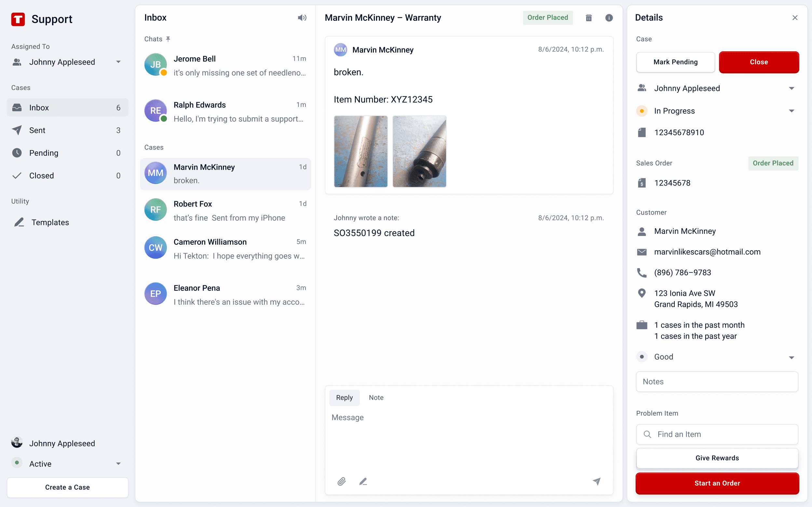Toggle pin icon next to Chats
This screenshot has width=812, height=507.
pos(168,39)
